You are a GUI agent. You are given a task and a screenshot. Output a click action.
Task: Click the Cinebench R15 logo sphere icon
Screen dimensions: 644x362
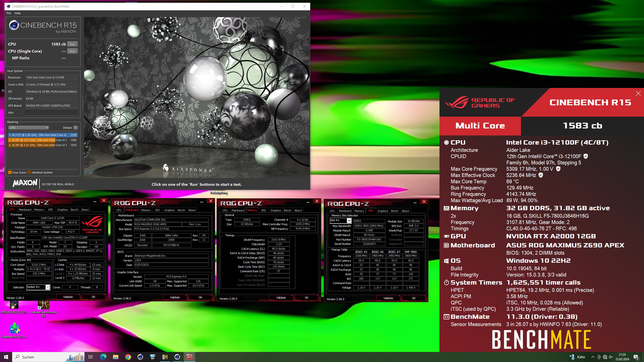point(14,25)
